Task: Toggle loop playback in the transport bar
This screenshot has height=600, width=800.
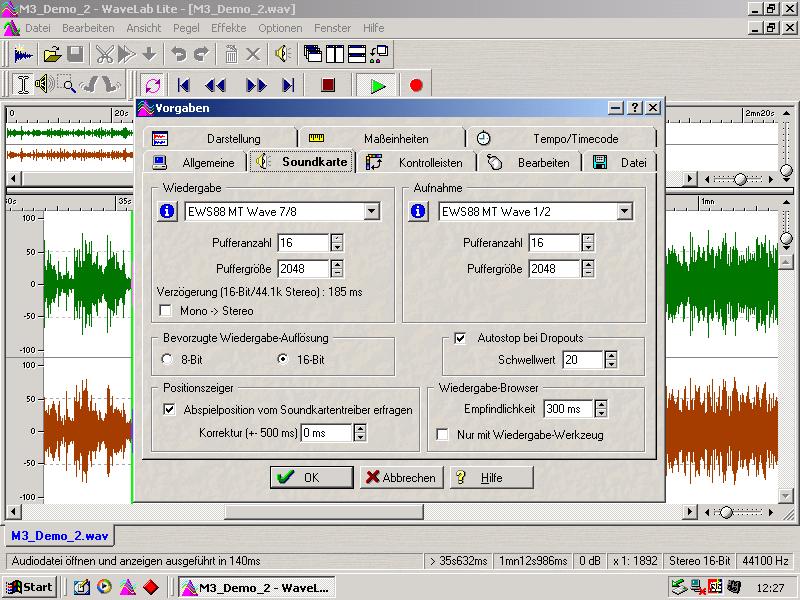Action: [153, 85]
